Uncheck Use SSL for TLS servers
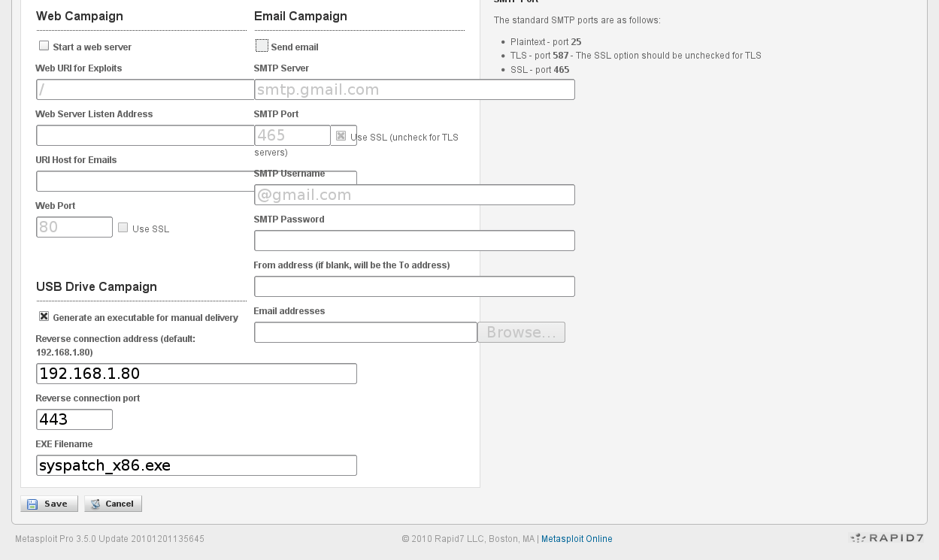The image size is (939, 560). tap(342, 135)
